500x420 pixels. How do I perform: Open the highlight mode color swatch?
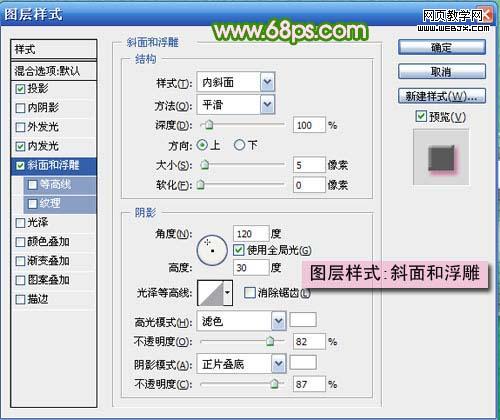point(303,320)
